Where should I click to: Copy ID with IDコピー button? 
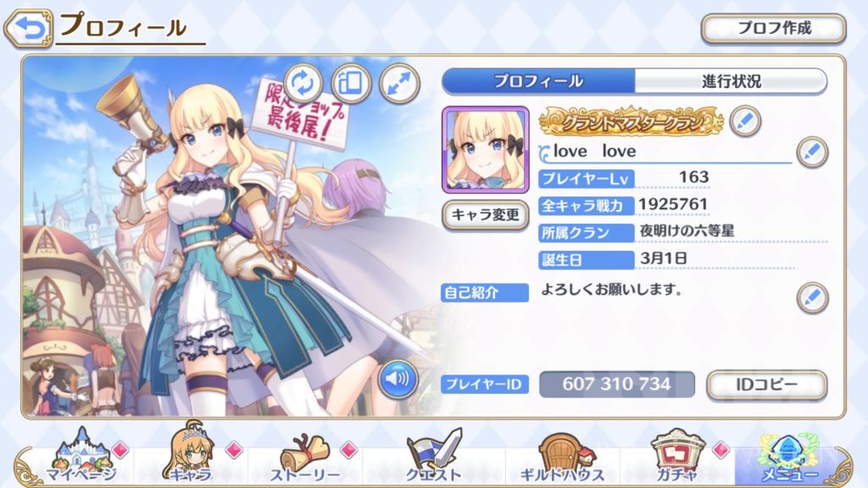pos(766,385)
